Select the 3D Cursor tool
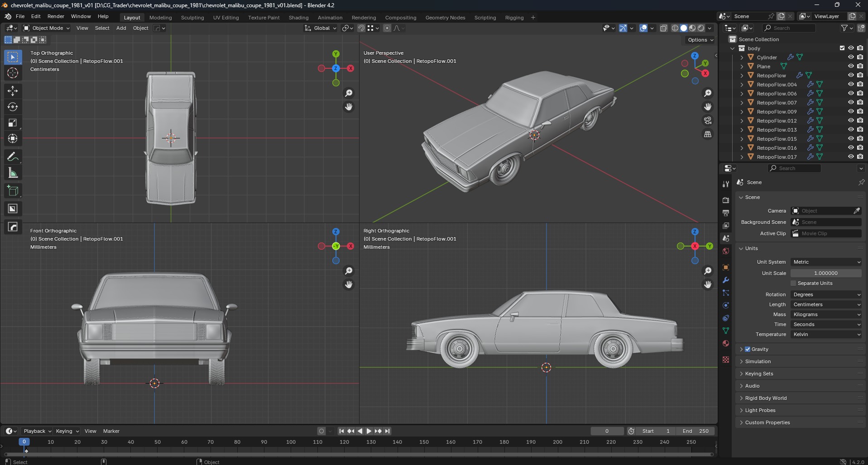This screenshot has height=465, width=868. coord(13,73)
